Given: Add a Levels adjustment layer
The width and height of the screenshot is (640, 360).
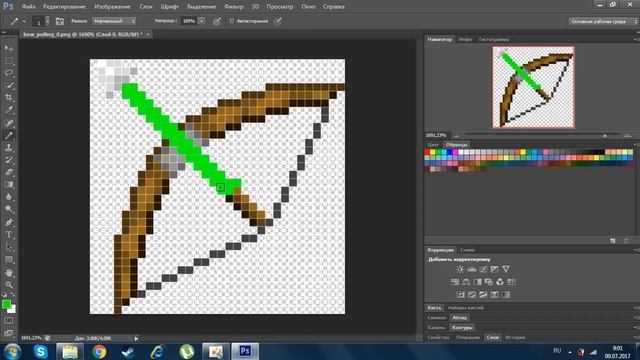Looking at the screenshot, I should pos(472,269).
